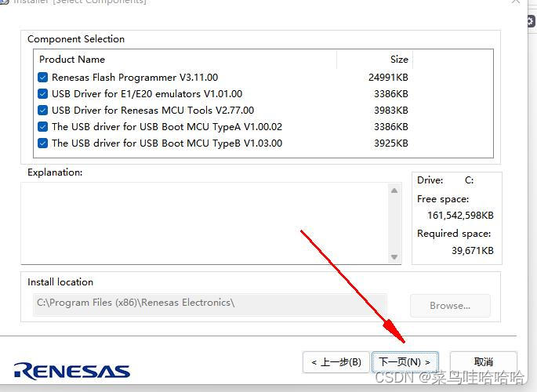Click the Explanation text area
The width and height of the screenshot is (537, 392).
coord(205,223)
